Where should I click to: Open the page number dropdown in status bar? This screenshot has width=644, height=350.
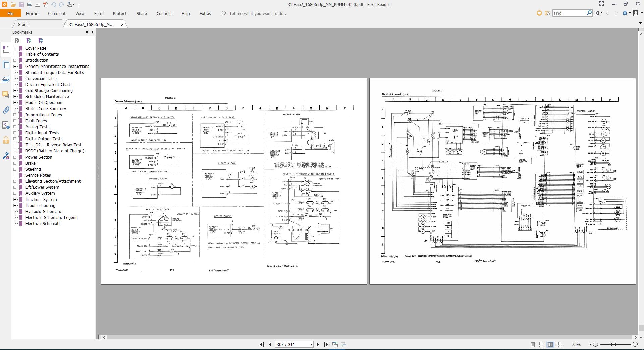point(311,344)
